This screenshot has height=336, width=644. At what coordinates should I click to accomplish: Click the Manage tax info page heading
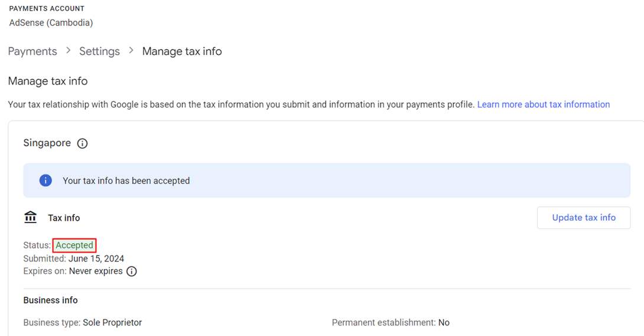[x=48, y=81]
